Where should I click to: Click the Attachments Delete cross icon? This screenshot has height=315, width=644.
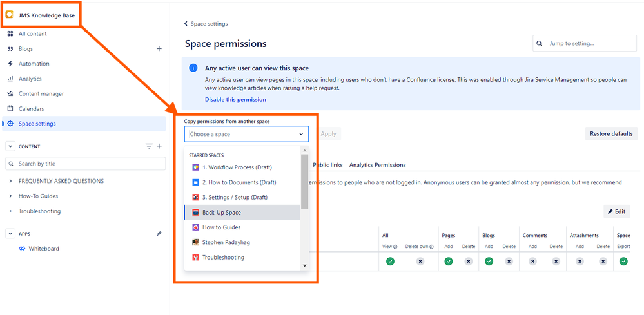point(603,262)
